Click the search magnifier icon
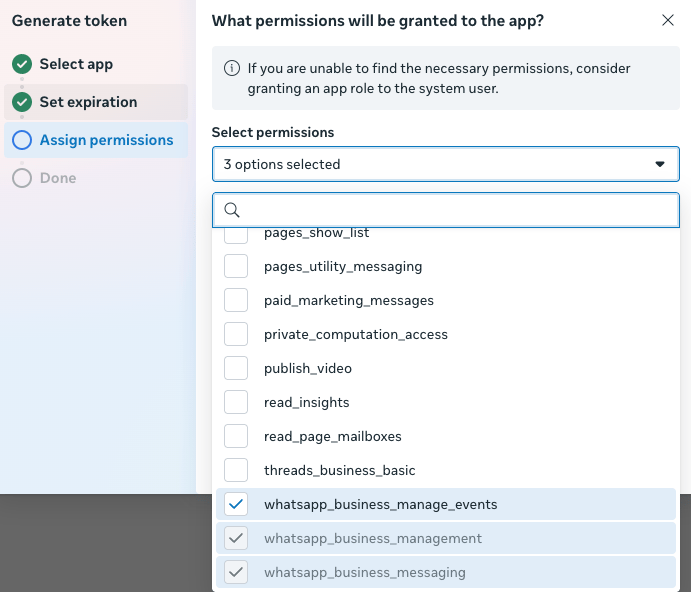The image size is (691, 592). pos(232,210)
